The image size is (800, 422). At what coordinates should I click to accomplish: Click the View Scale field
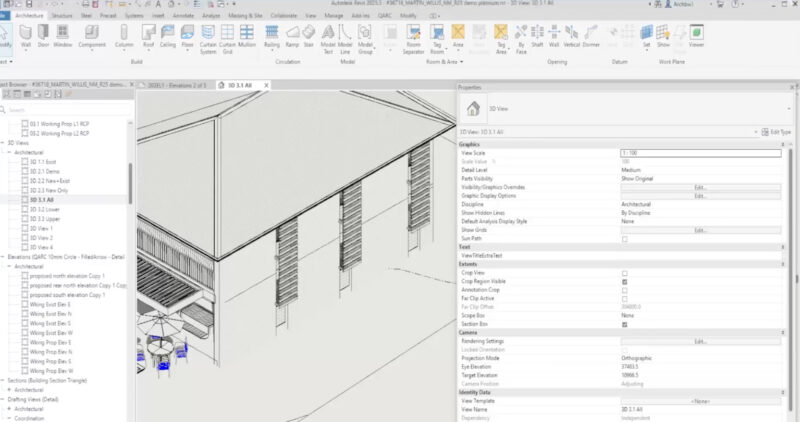[x=700, y=152]
